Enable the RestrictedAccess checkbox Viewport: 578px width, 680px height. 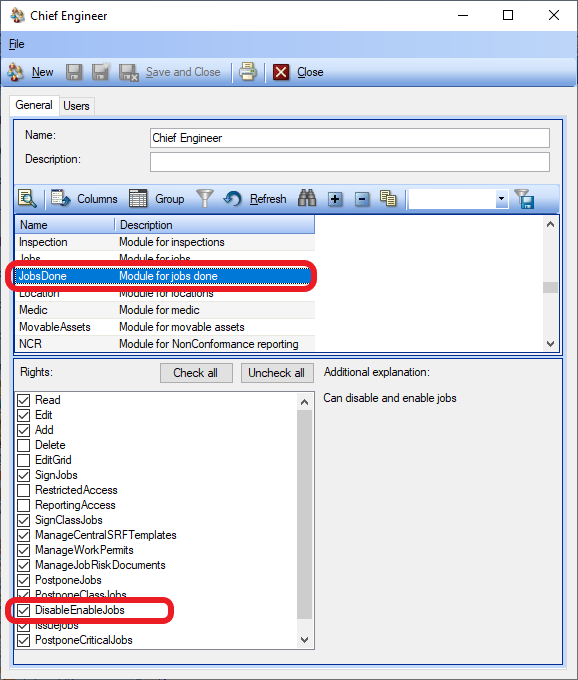tap(23, 490)
